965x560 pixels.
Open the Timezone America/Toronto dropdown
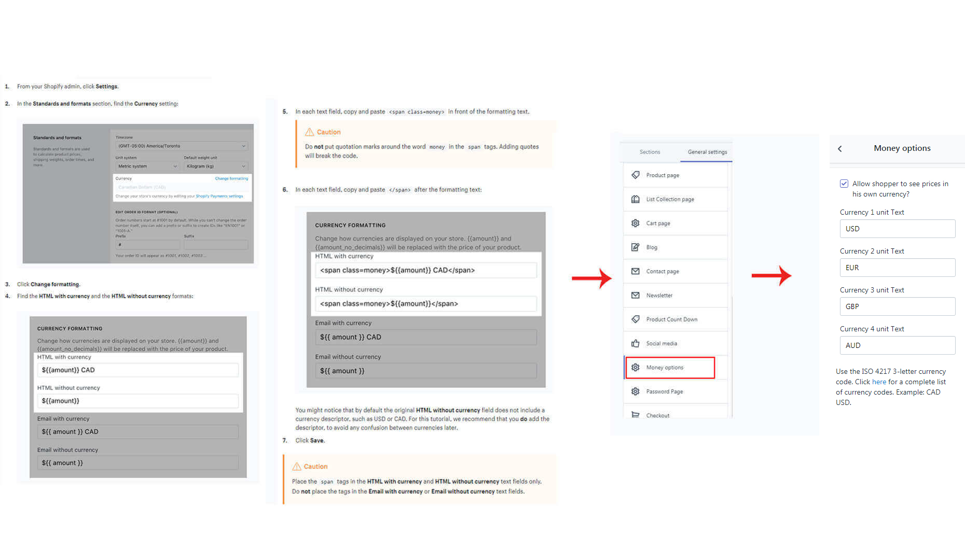click(x=181, y=146)
